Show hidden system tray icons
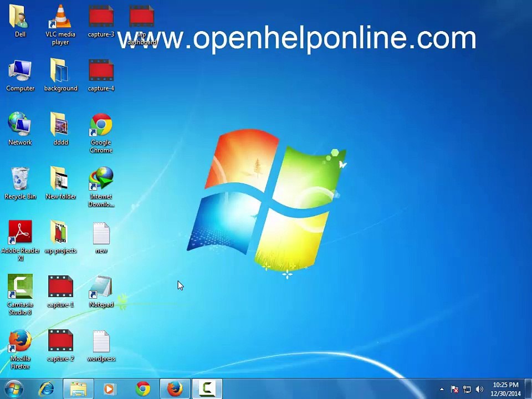 (442, 389)
